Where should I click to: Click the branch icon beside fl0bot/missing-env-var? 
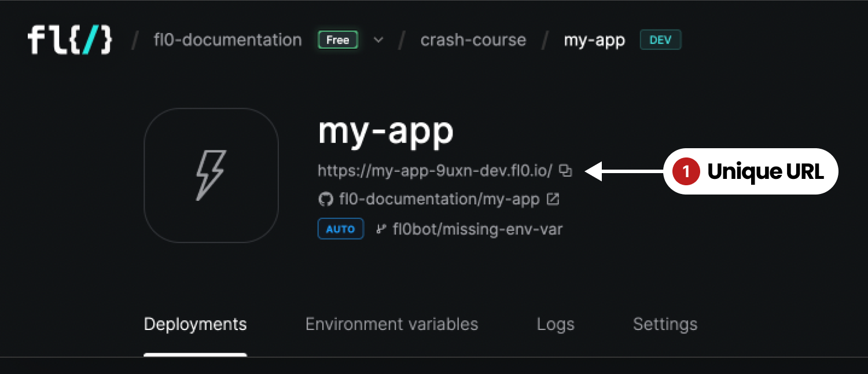tap(381, 229)
